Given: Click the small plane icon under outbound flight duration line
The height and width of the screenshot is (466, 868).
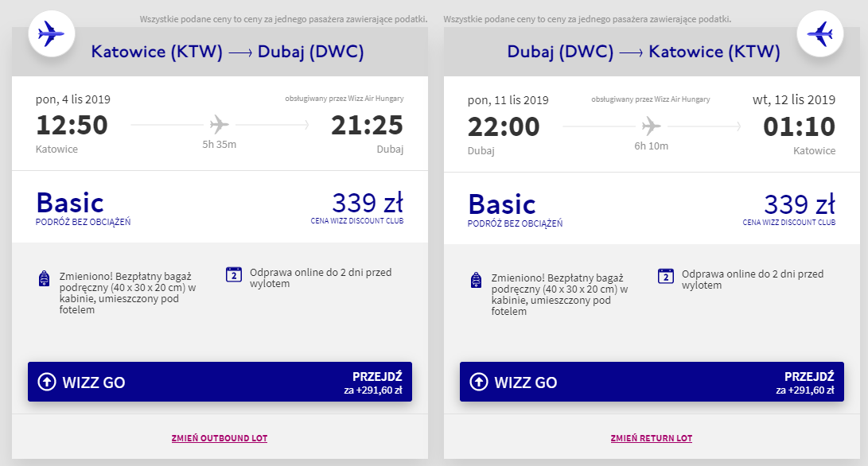Looking at the screenshot, I should tap(220, 124).
